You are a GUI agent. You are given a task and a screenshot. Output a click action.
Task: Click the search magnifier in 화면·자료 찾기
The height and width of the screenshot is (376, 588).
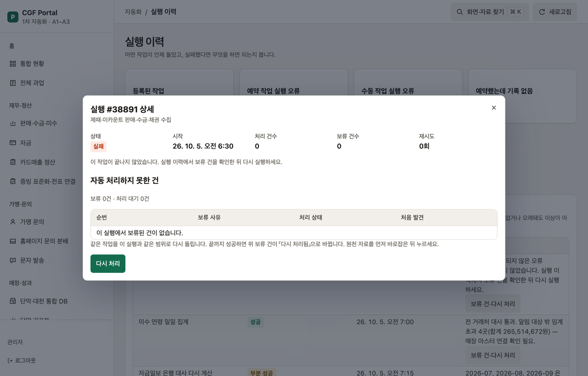460,12
